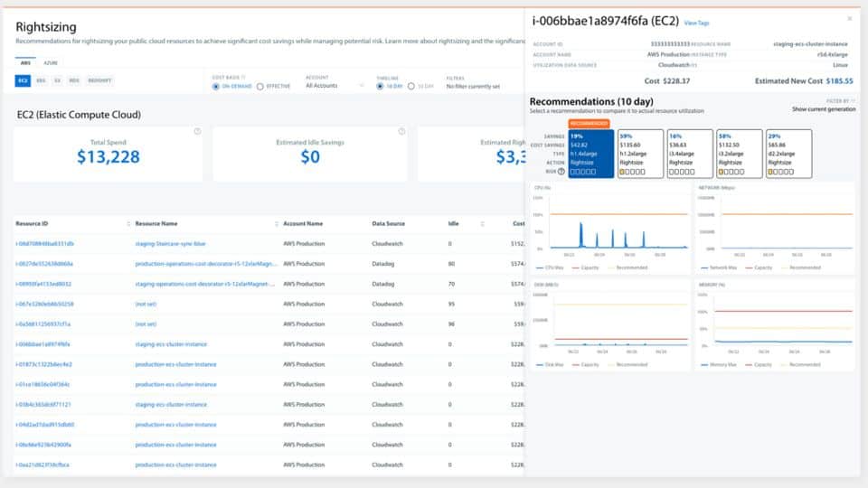Open help icon on Estimated Idle Savings card
The image size is (868, 488).
click(401, 132)
